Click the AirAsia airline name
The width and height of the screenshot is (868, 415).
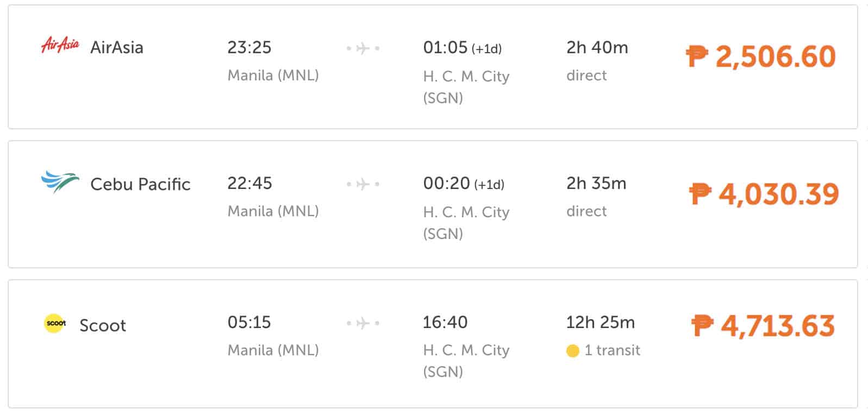117,48
